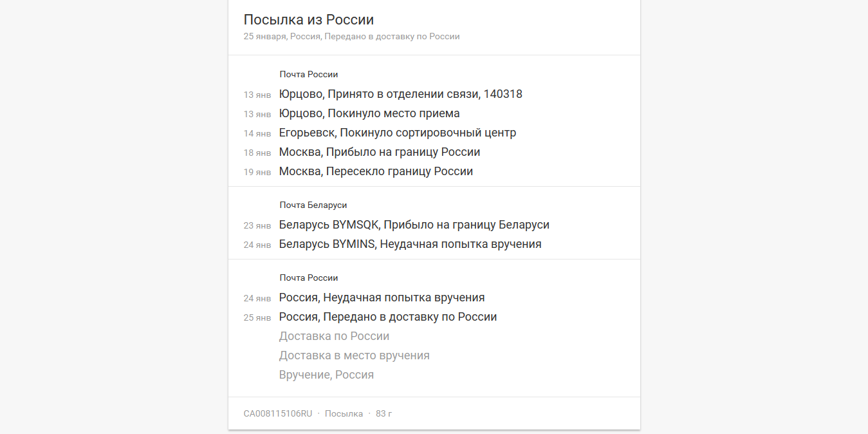Click the second "Почта России" section label
Screen dimensions: 868x434
pyautogui.click(x=308, y=278)
